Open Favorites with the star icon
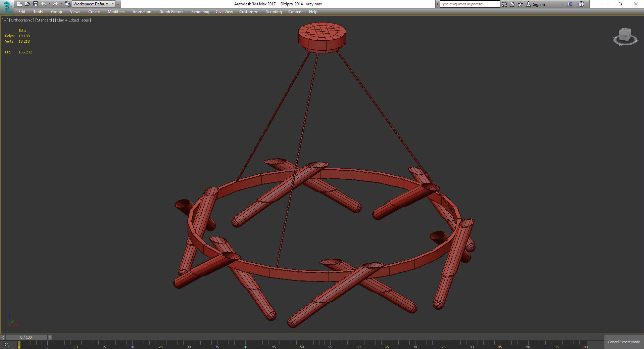The height and width of the screenshot is (349, 644). pyautogui.click(x=521, y=4)
